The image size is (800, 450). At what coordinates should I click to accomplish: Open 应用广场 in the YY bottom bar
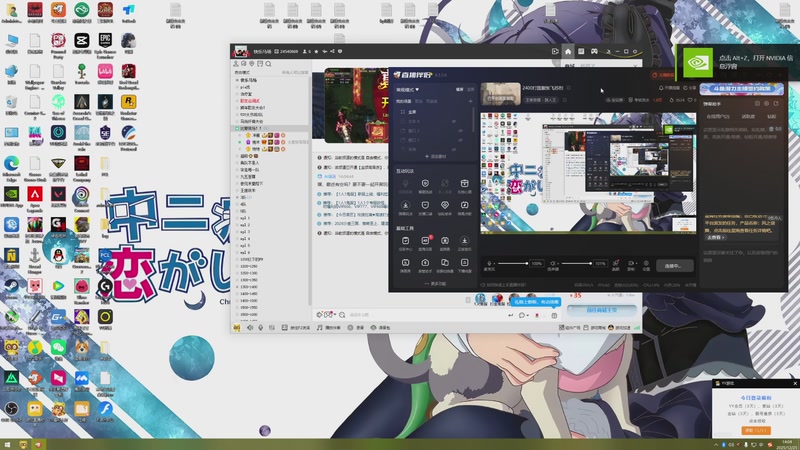[x=569, y=328]
